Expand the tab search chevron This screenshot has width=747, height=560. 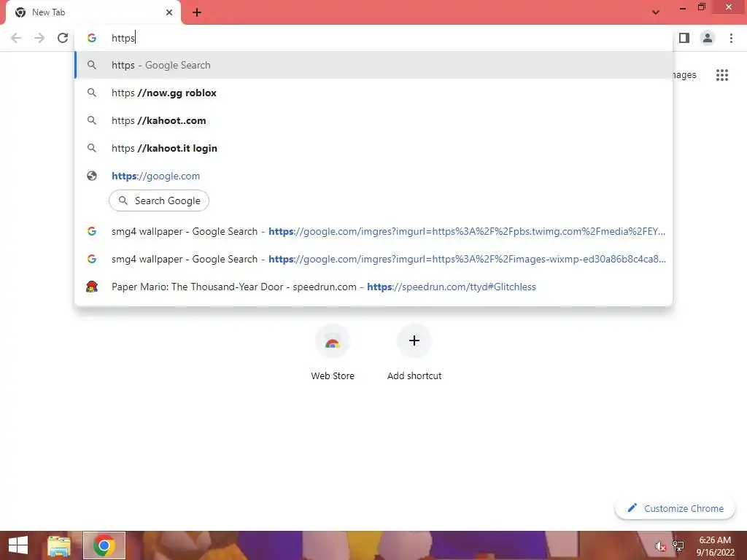coord(656,12)
